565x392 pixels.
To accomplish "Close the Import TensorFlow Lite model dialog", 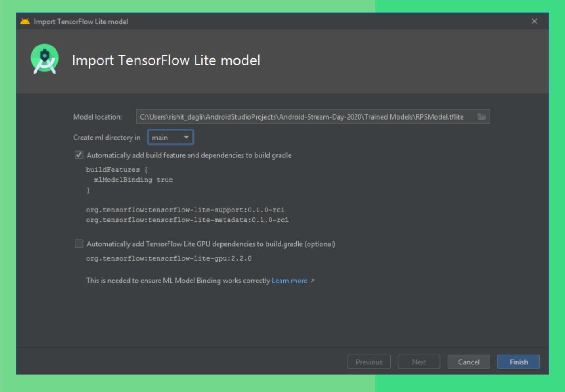I will tap(534, 22).
